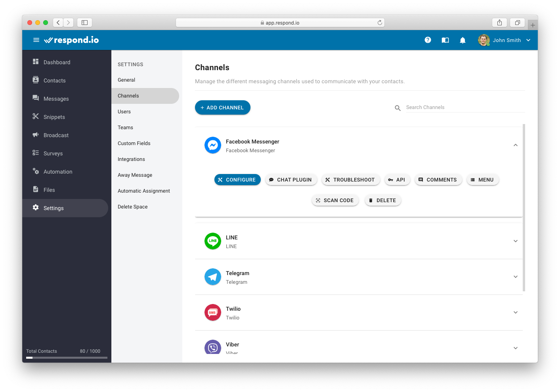Click the Twilio channel title
The width and height of the screenshot is (560, 392).
[233, 309]
